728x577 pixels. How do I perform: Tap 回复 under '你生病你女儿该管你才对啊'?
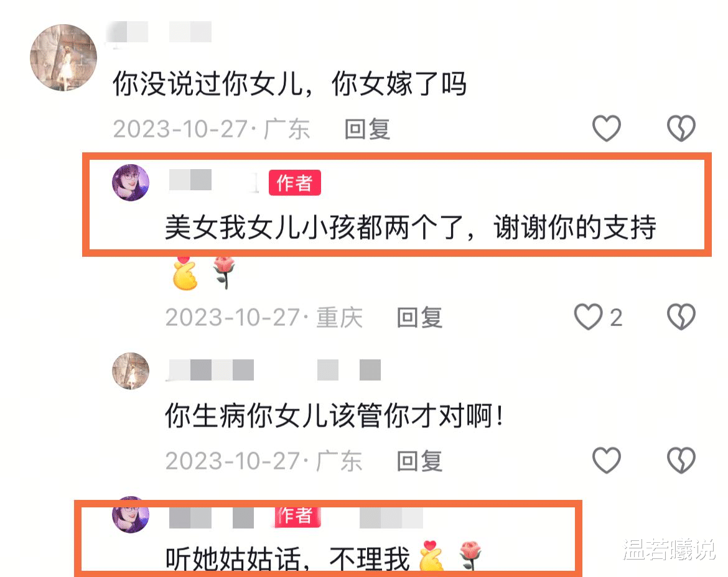(x=419, y=461)
